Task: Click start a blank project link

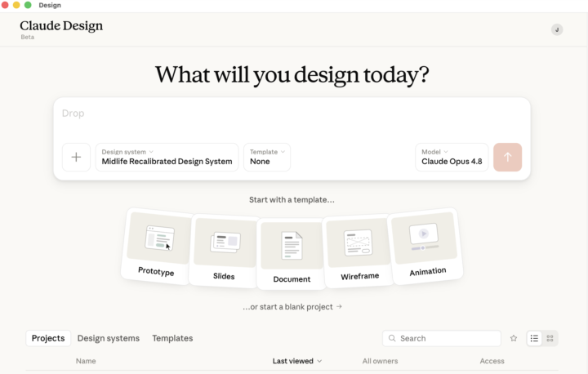Action: click(x=292, y=307)
